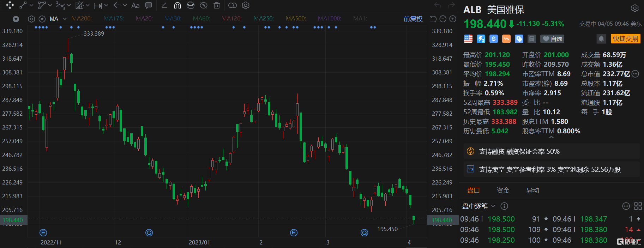The width and height of the screenshot is (644, 248).
Task: Zoom in chart with plus button
Action: (453, 19)
